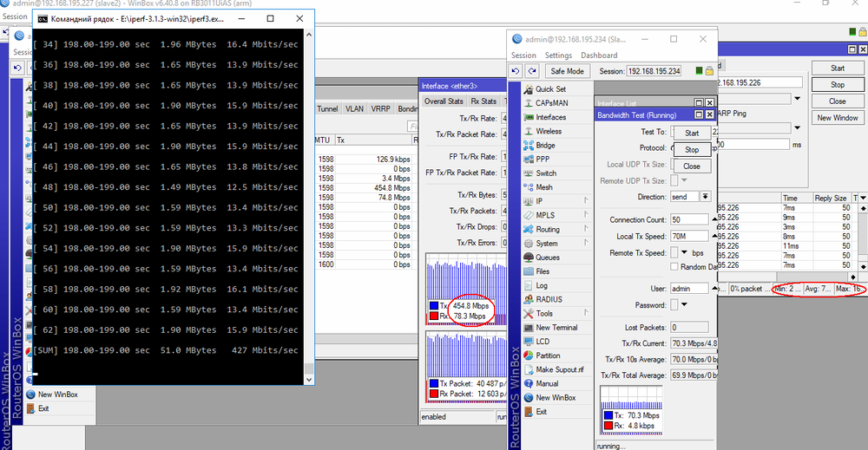Open the Partition menu item
Image resolution: width=868 pixels, height=450 pixels.
click(542, 355)
